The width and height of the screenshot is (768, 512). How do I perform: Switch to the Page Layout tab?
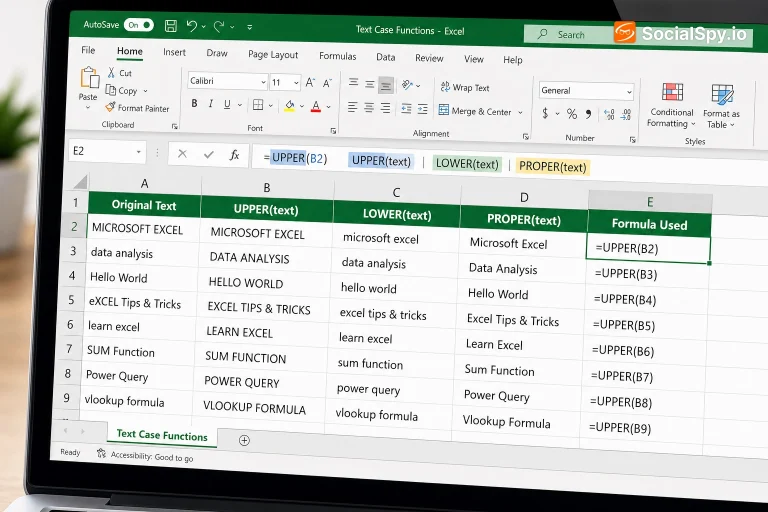coord(273,54)
